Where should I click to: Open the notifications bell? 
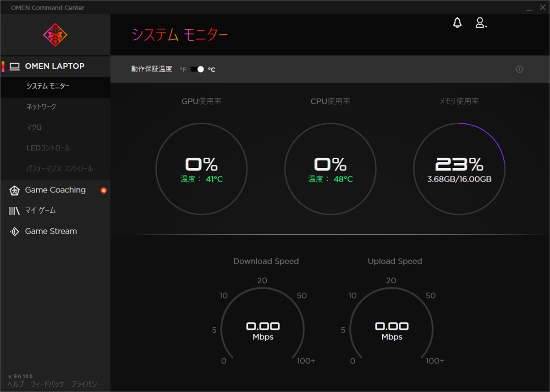click(457, 23)
